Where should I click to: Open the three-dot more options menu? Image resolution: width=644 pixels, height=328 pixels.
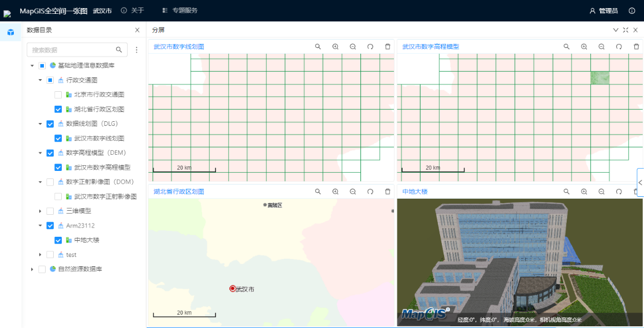[137, 50]
